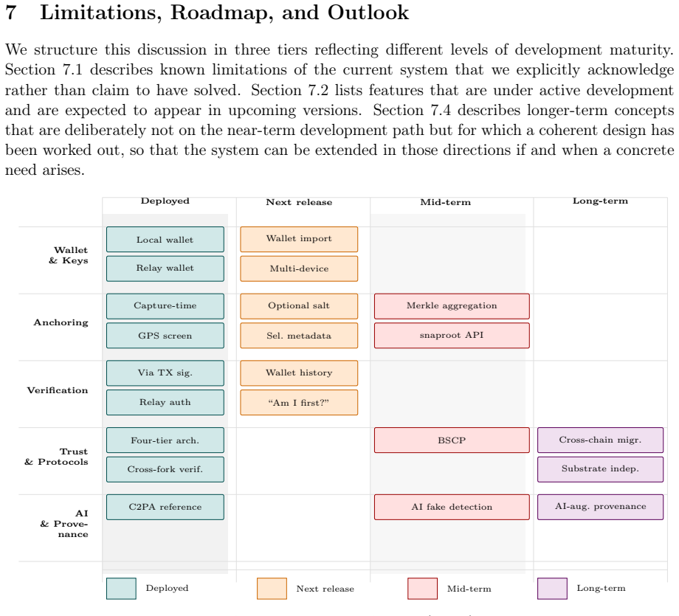Click the purple Long-term legend swatch
This screenshot has height=616, width=679.
(552, 589)
